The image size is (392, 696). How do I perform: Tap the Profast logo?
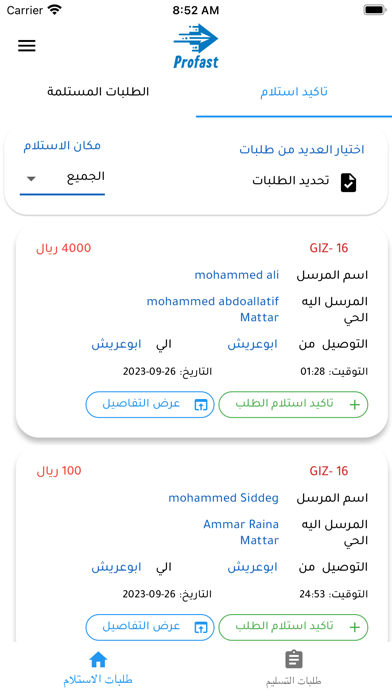tap(196, 47)
